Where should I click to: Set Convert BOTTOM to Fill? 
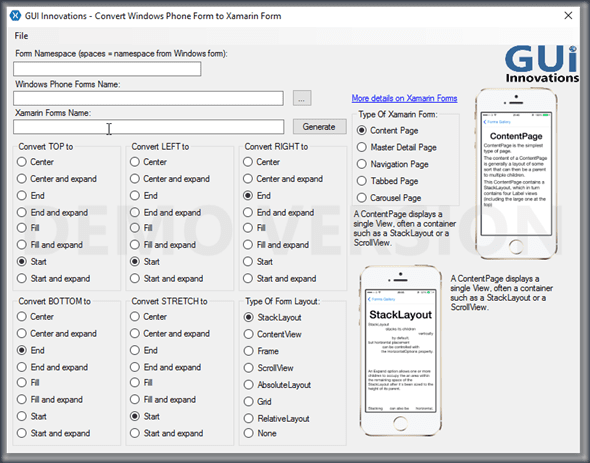(28, 382)
